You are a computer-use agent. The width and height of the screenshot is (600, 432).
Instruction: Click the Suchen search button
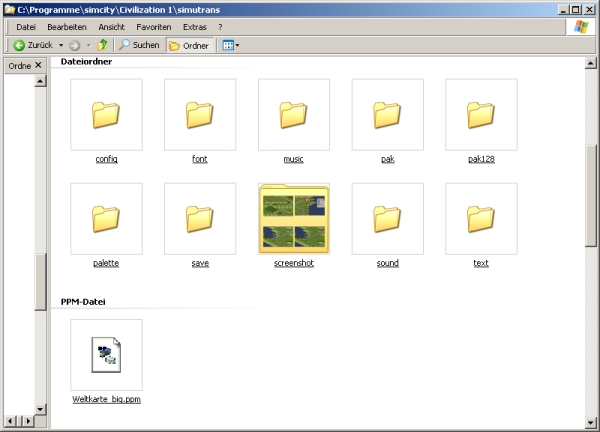pyautogui.click(x=139, y=45)
